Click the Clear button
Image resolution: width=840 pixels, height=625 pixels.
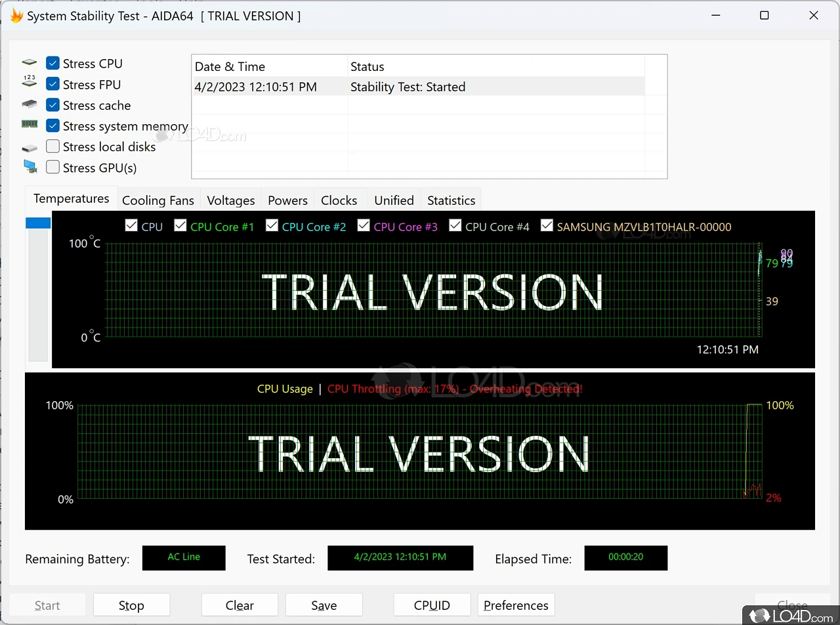[240, 605]
